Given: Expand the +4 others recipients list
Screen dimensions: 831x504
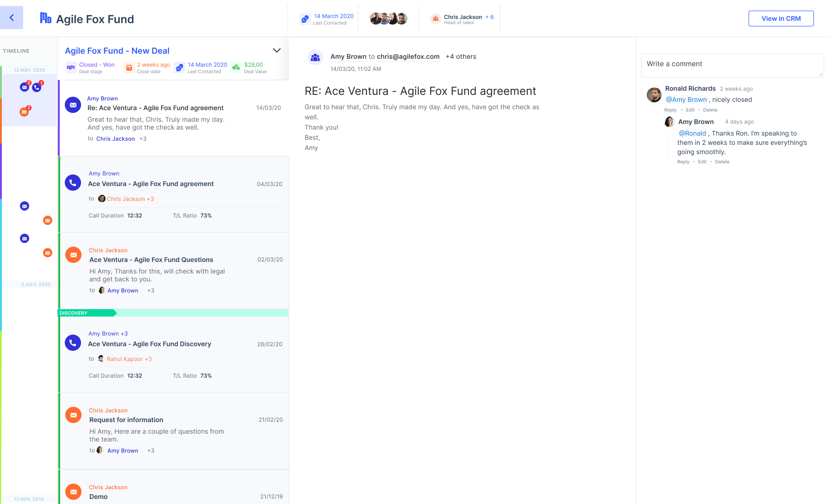Looking at the screenshot, I should click(461, 56).
